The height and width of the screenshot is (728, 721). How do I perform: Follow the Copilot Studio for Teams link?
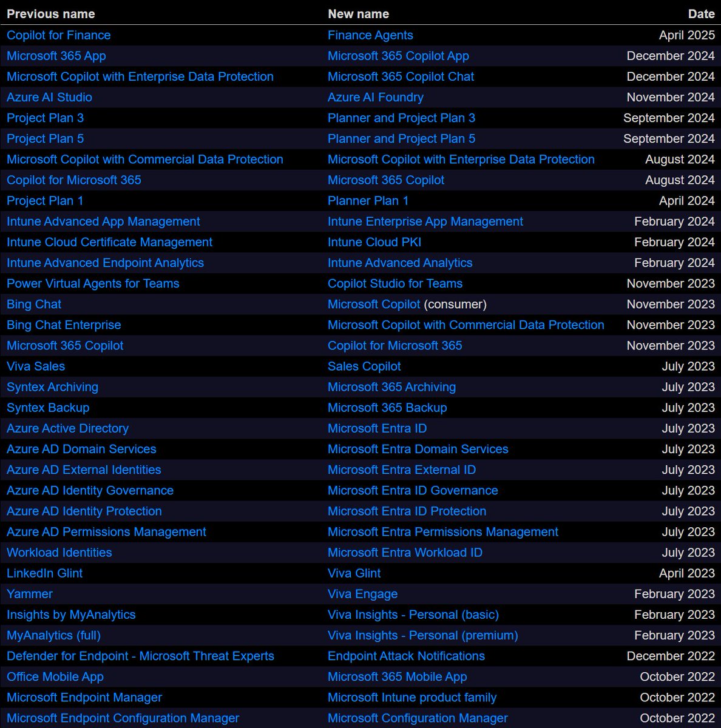(x=395, y=283)
